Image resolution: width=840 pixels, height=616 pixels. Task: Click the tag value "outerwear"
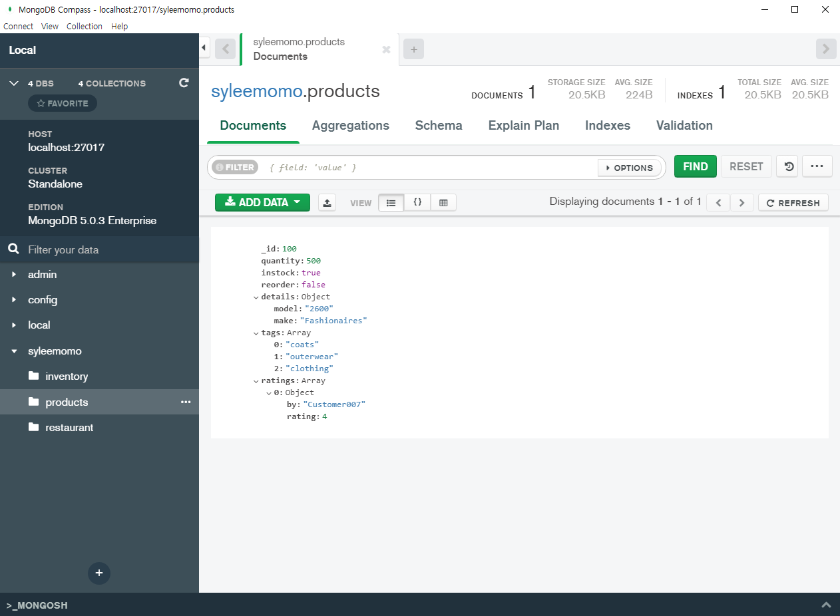(x=312, y=357)
